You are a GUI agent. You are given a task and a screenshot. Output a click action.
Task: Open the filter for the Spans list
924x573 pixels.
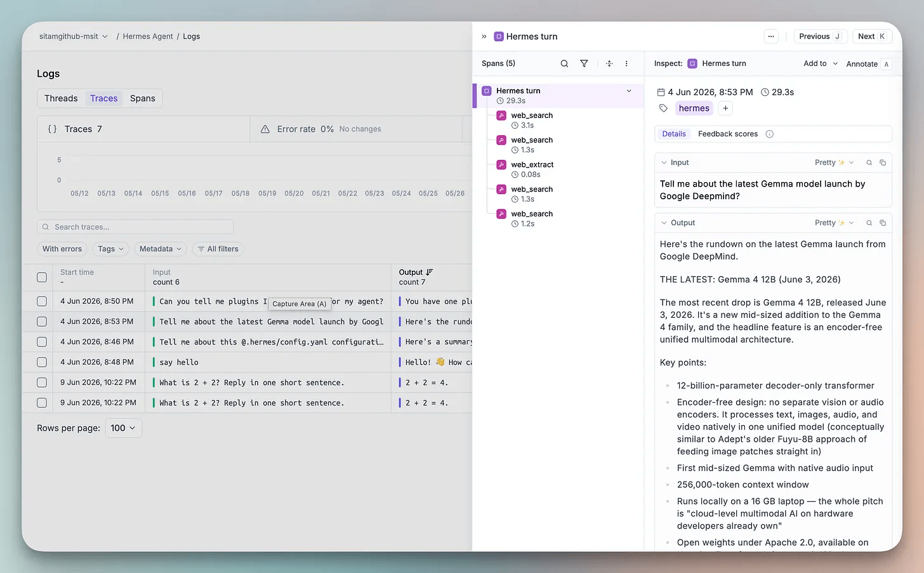point(584,63)
